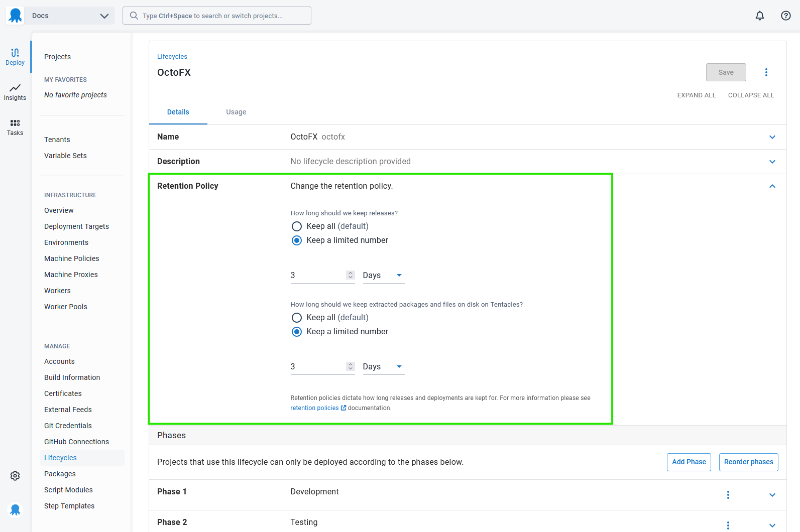Image resolution: width=800 pixels, height=532 pixels.
Task: Expand the Description section
Action: pyautogui.click(x=772, y=162)
